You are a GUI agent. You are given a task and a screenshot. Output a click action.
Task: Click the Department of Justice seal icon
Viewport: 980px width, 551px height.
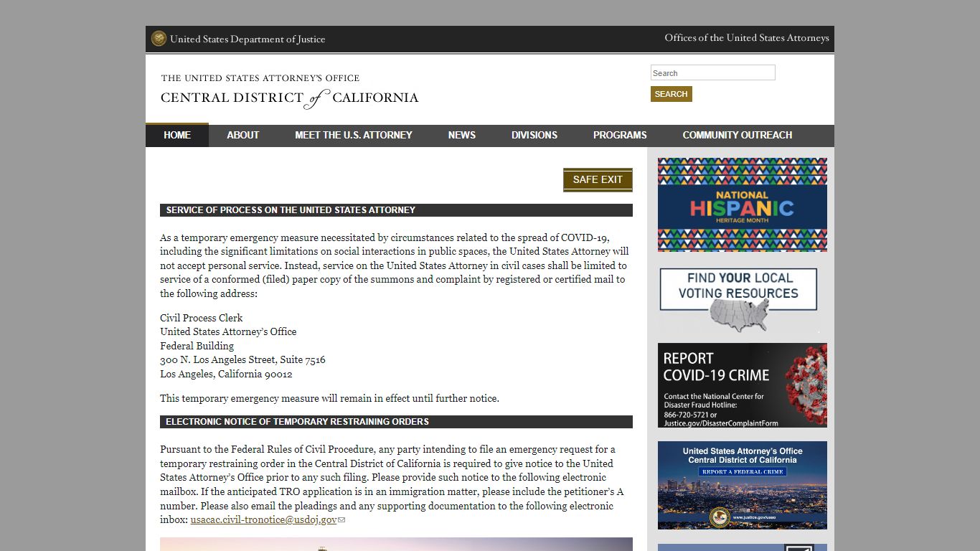click(159, 39)
